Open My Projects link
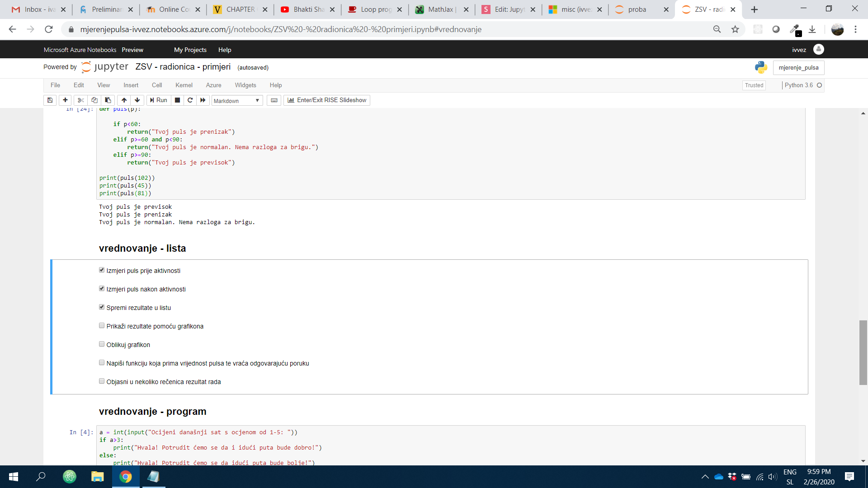 pyautogui.click(x=190, y=50)
